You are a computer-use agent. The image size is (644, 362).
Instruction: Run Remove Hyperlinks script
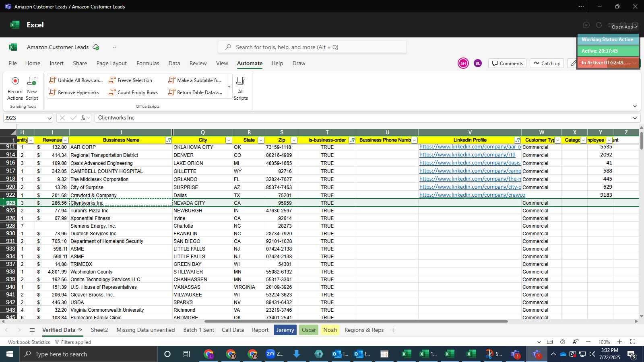(74, 93)
